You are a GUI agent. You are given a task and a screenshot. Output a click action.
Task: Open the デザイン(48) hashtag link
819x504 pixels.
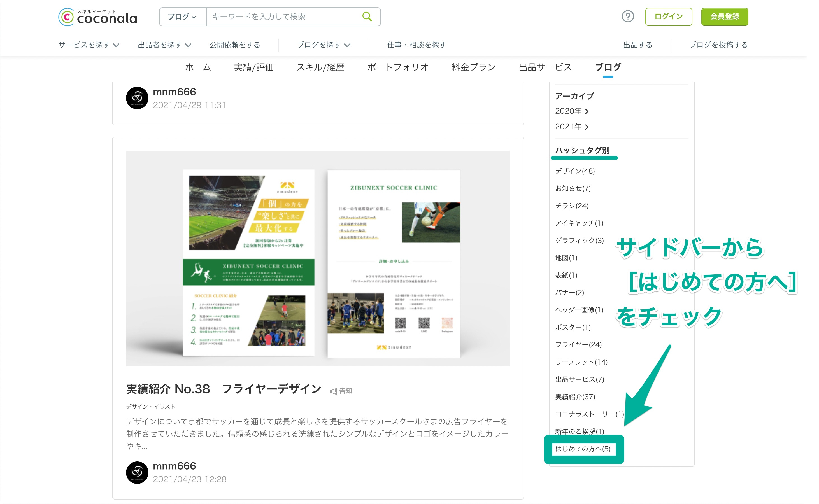tap(574, 171)
